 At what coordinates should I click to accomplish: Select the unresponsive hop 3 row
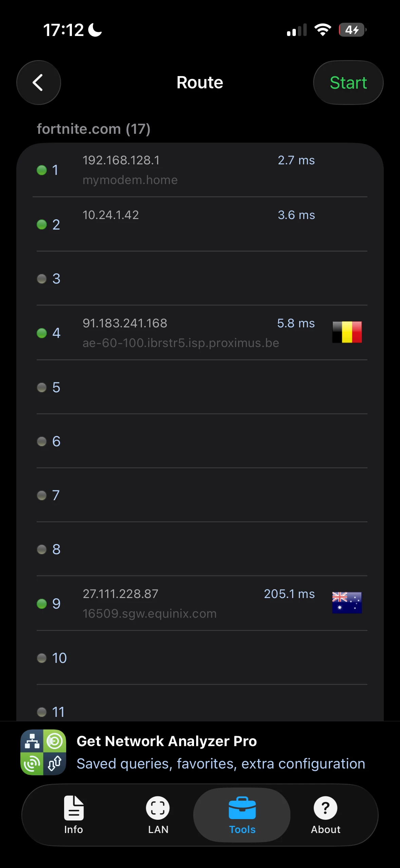point(200,278)
